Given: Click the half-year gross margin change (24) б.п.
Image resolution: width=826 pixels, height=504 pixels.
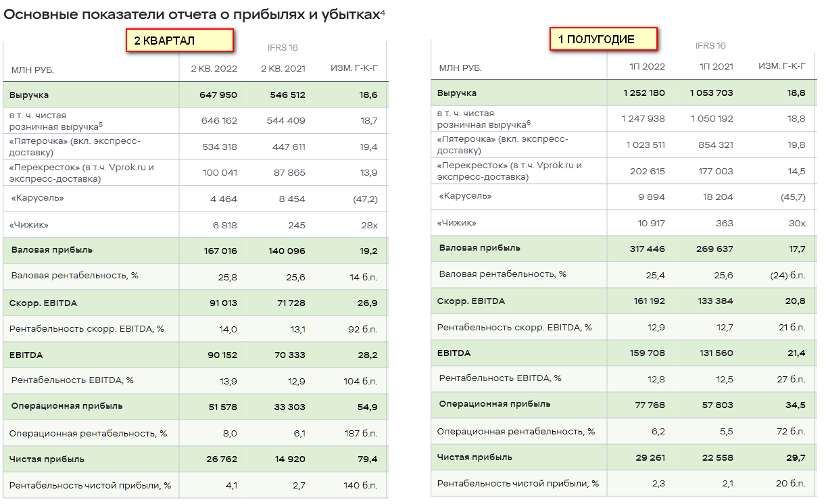Looking at the screenshot, I should [x=788, y=274].
